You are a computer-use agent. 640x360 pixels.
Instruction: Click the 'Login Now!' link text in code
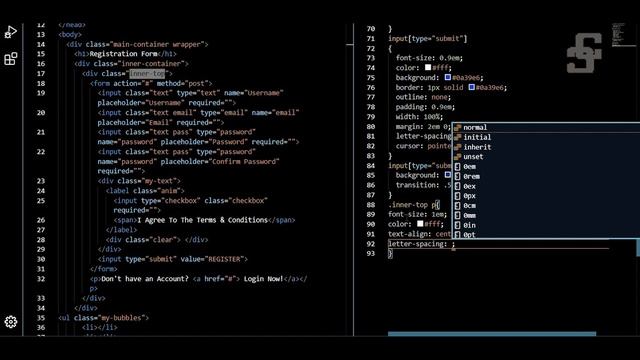(263, 279)
